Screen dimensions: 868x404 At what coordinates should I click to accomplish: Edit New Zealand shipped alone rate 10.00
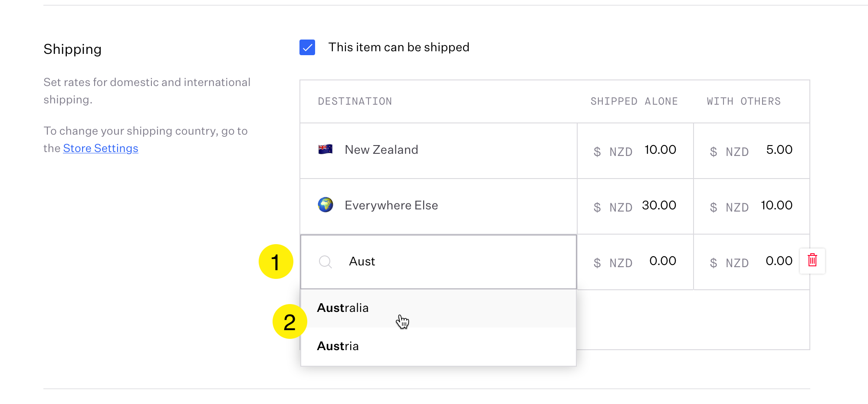[660, 150]
